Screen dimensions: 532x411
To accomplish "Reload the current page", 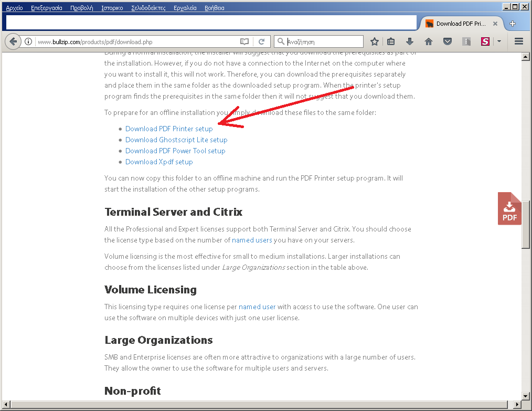I will (x=262, y=41).
